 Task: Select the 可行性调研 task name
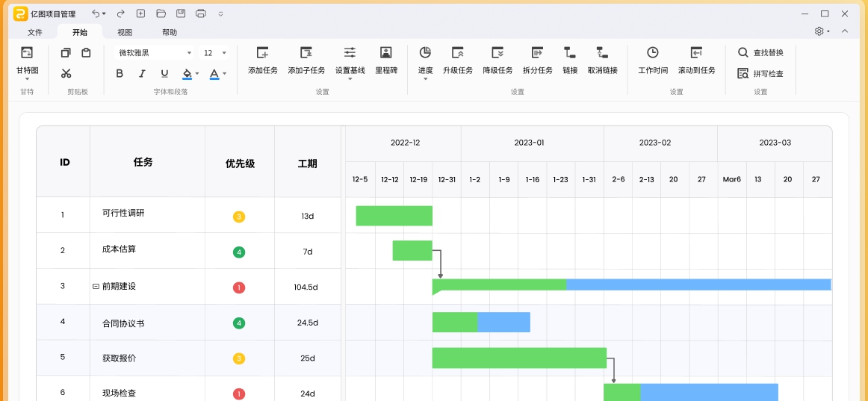123,213
